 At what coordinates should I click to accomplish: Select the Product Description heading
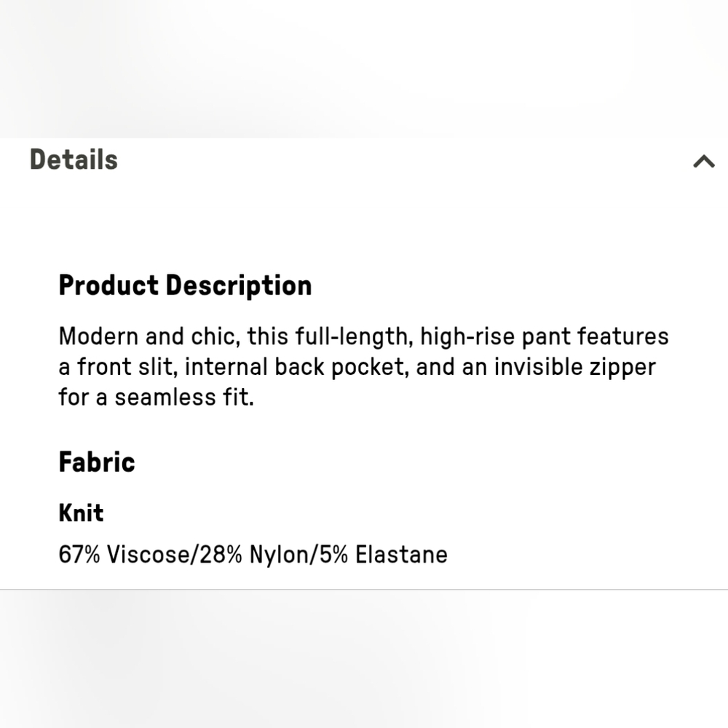pos(185,285)
